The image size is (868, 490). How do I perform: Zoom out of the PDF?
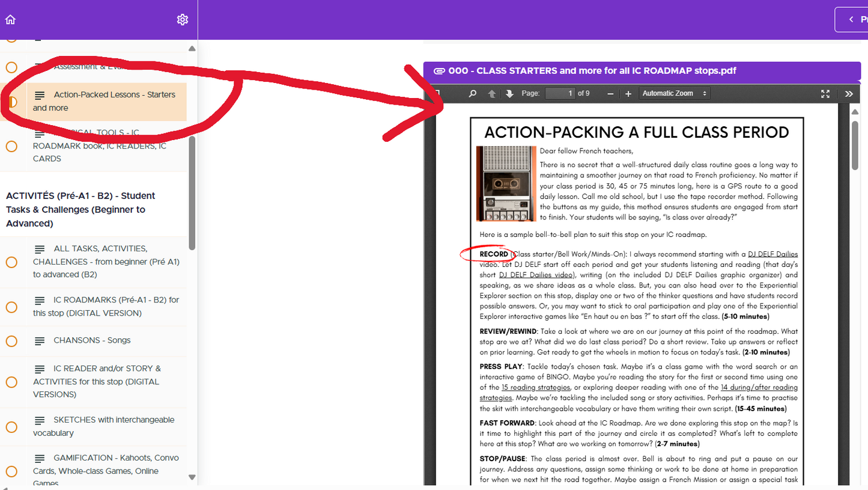610,93
